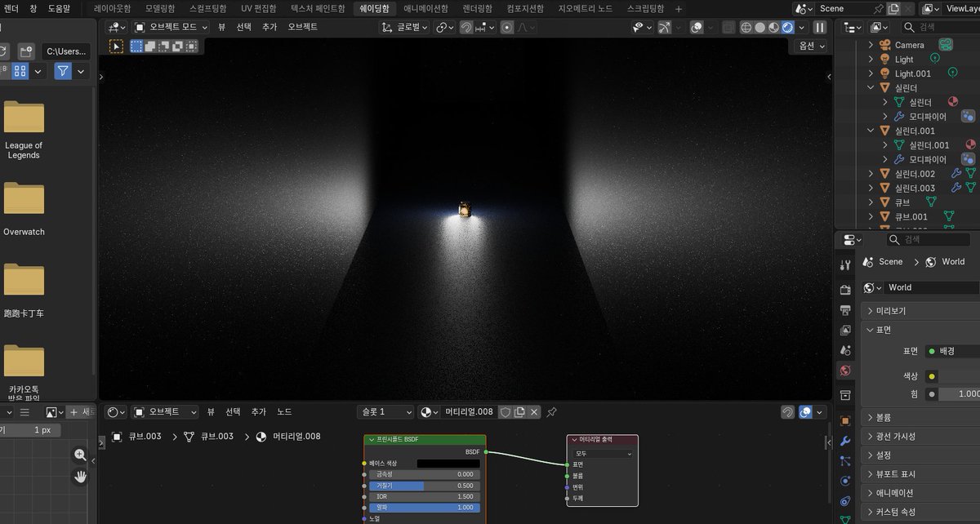Screen dimensions: 980x524
Task: Toggle proportional editing in viewport header
Action: coord(507,27)
